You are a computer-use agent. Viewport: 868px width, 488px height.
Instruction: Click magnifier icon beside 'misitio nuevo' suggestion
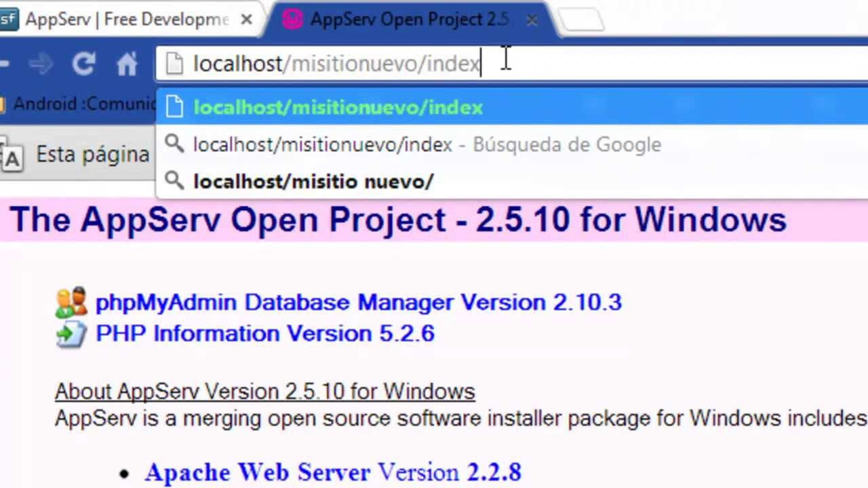coord(174,180)
